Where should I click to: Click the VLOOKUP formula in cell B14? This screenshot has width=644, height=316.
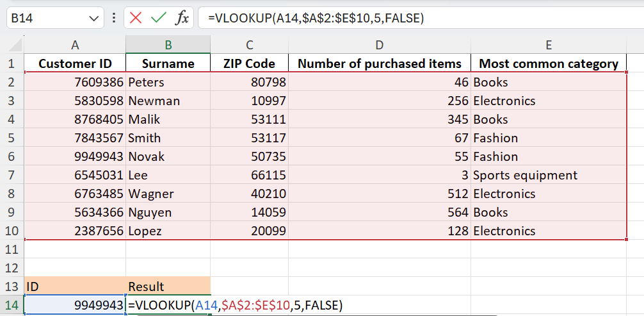point(235,305)
